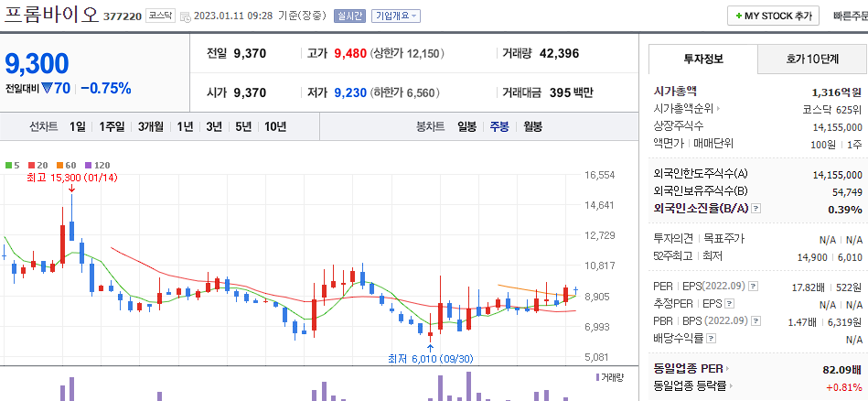Click the 최저 6,010 (09/30) chart marker
The width and height of the screenshot is (868, 401).
(x=431, y=359)
